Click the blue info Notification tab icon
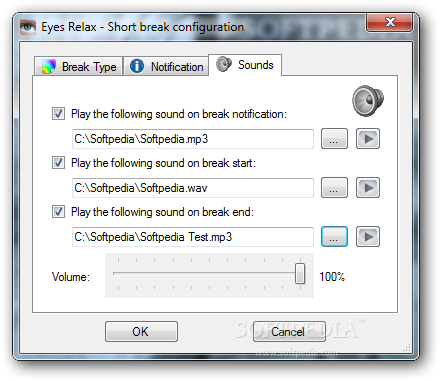 pos(137,66)
